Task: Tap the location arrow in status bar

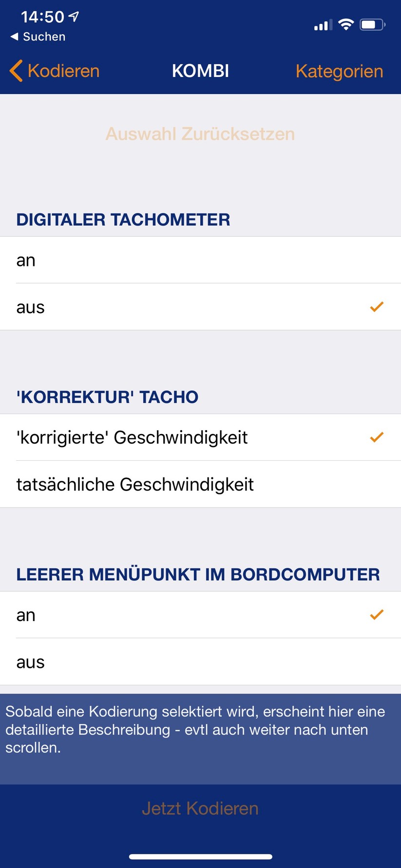Action: coord(74,17)
